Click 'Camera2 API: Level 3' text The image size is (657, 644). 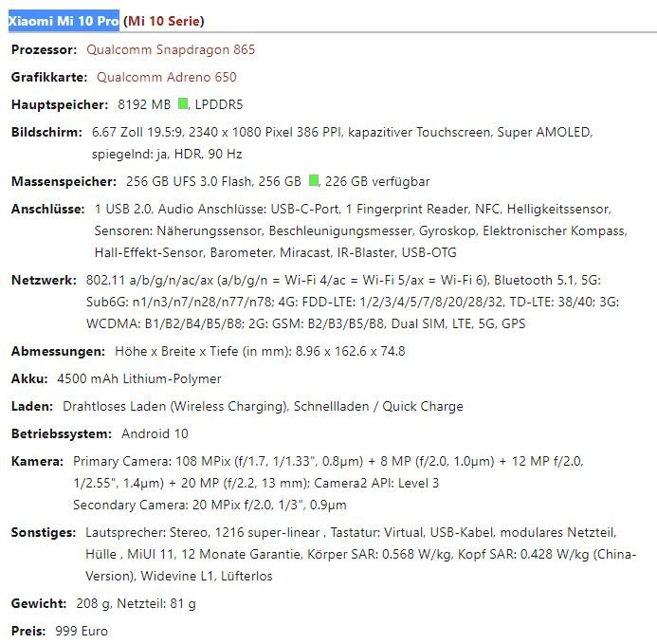(376, 483)
